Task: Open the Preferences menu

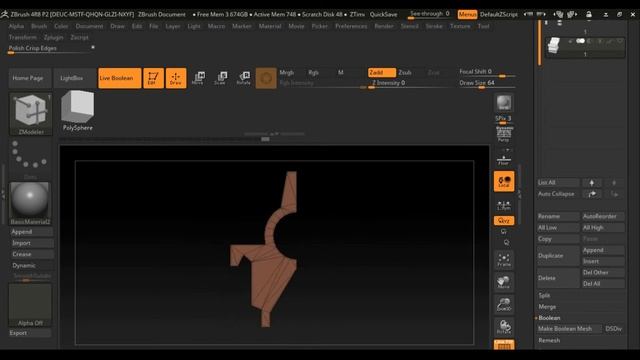Action: pos(351,26)
